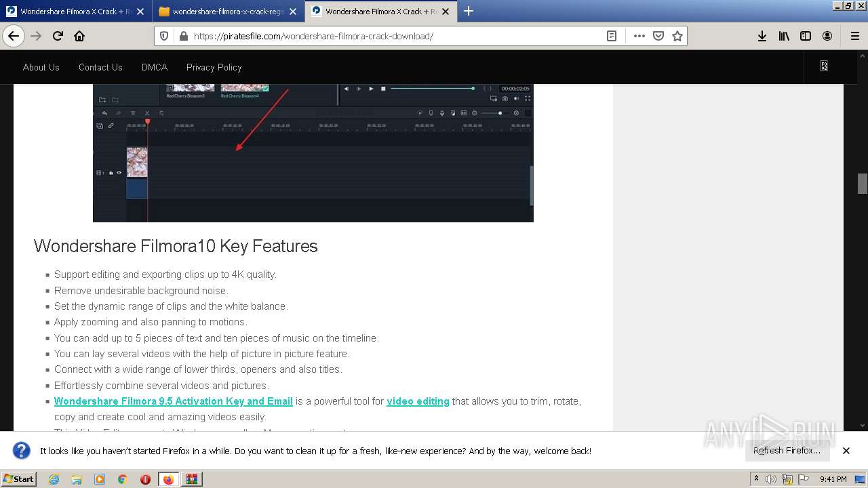Click the page vertical scrollbar thumb
Screen dimensions: 868x488
[863, 184]
